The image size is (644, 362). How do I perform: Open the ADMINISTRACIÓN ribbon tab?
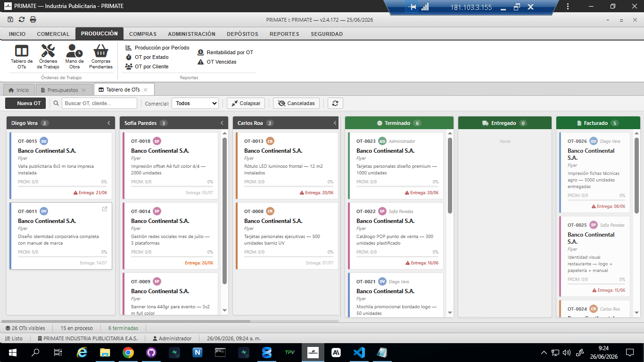[191, 34]
